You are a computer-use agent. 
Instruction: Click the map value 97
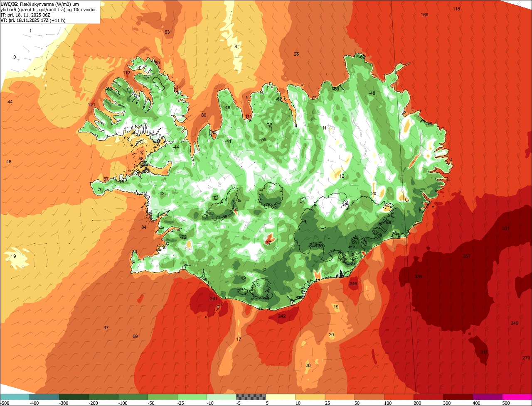coord(106,328)
